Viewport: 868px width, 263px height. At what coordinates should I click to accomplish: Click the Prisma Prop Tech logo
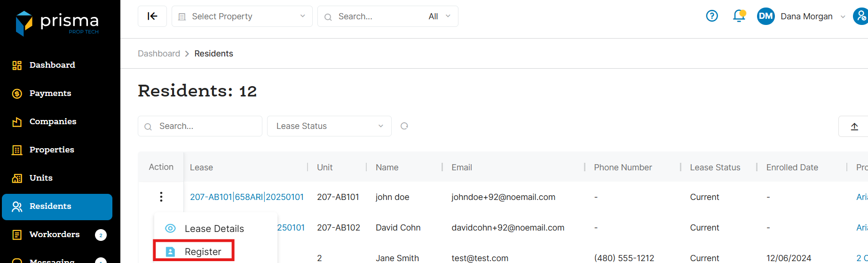coord(57,23)
